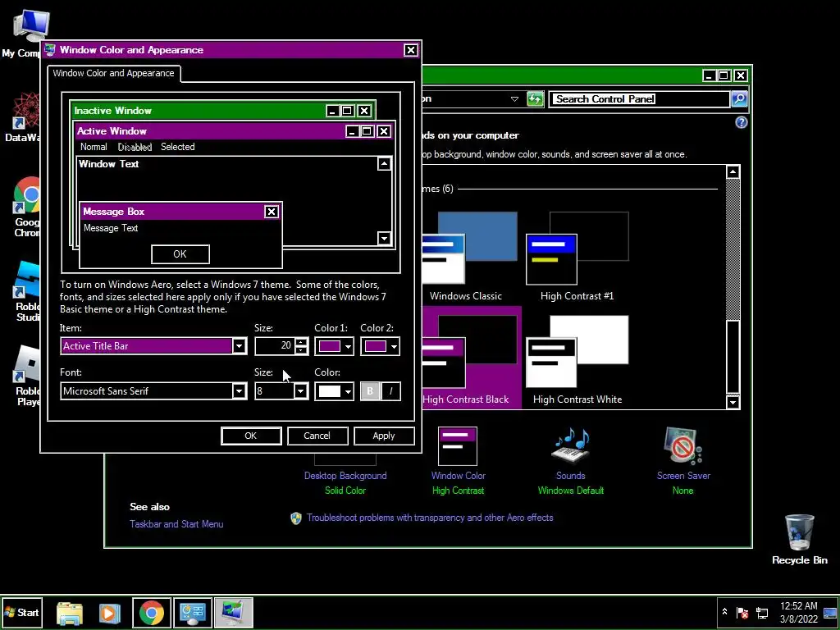Open the Window Color icon in Personalization
840x630 pixels.
(x=458, y=446)
